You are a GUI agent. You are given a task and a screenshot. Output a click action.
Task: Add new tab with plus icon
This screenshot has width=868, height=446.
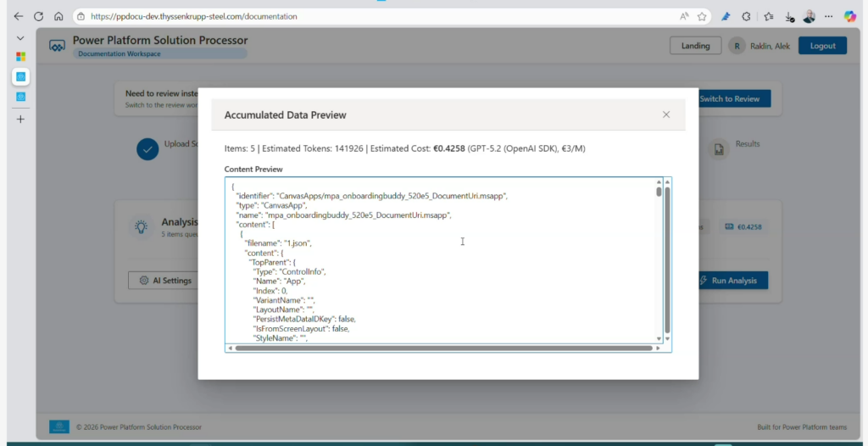[x=20, y=119]
